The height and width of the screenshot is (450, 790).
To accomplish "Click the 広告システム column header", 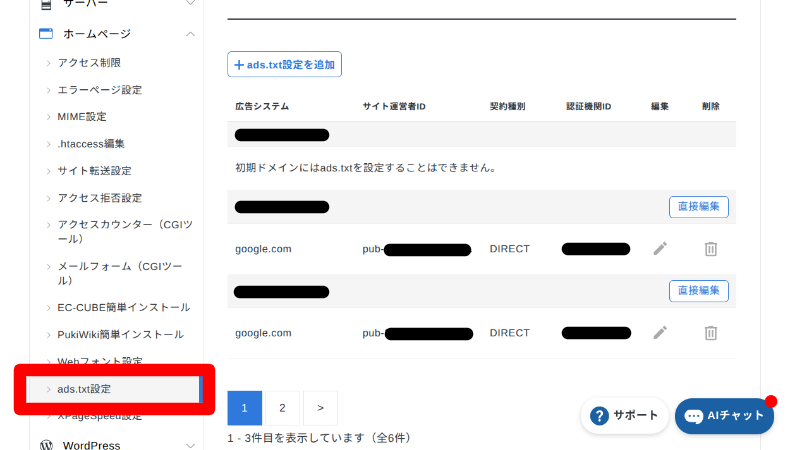I will (x=262, y=106).
